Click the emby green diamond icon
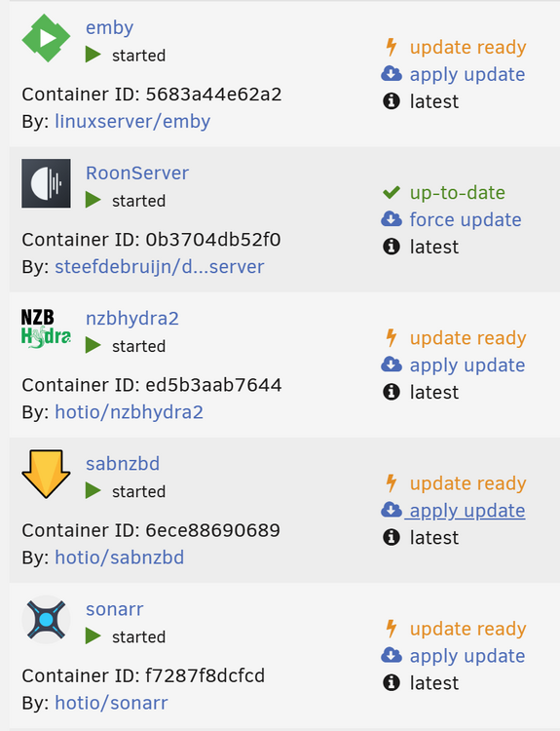The image size is (560, 731). tap(46, 38)
